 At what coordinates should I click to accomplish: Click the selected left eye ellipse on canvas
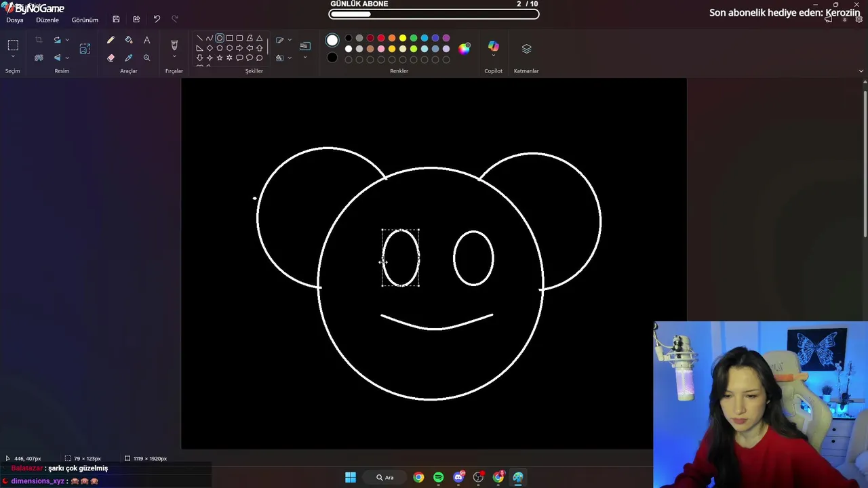(401, 258)
